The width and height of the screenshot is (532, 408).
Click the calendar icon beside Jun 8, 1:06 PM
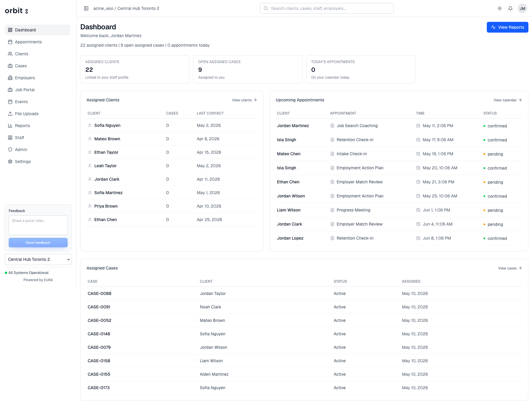(418, 238)
